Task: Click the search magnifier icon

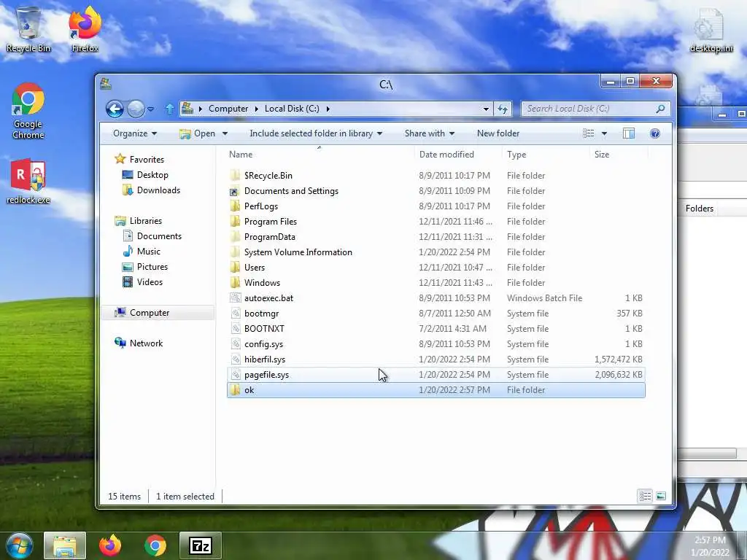Action: (660, 109)
